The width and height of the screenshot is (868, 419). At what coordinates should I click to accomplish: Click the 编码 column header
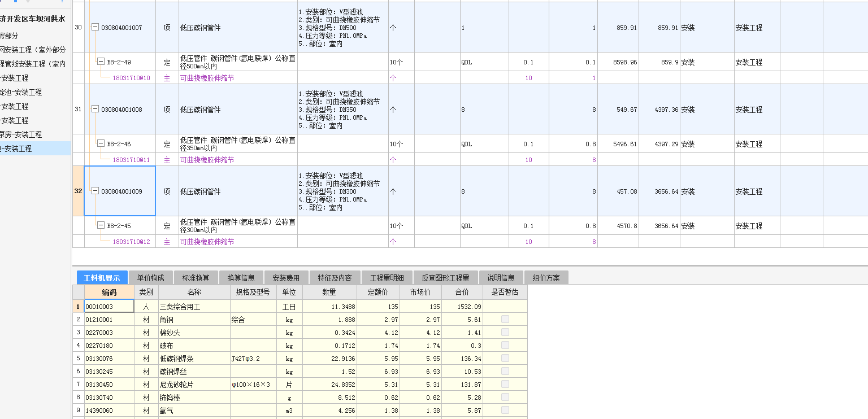[109, 293]
